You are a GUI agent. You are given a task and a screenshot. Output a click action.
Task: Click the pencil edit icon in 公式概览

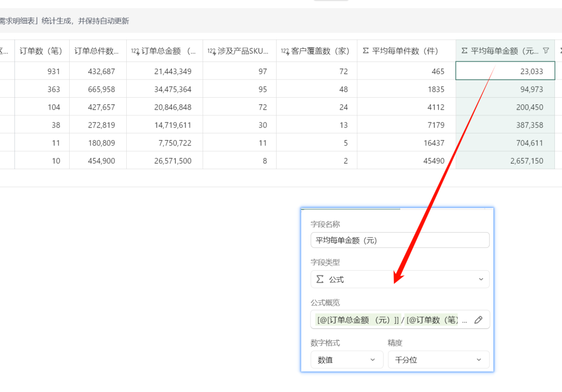point(478,320)
